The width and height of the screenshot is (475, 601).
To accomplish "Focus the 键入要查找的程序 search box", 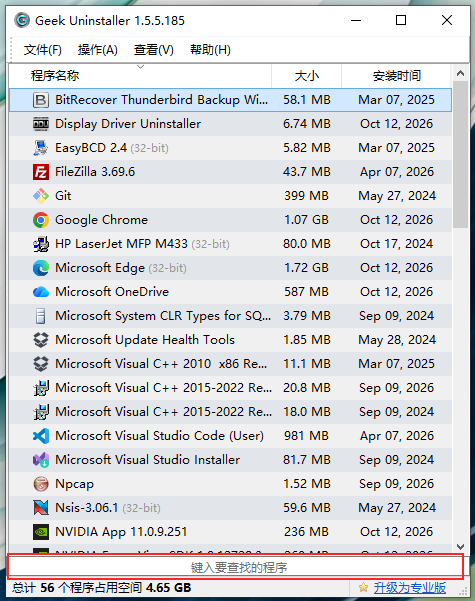I will 235,567.
